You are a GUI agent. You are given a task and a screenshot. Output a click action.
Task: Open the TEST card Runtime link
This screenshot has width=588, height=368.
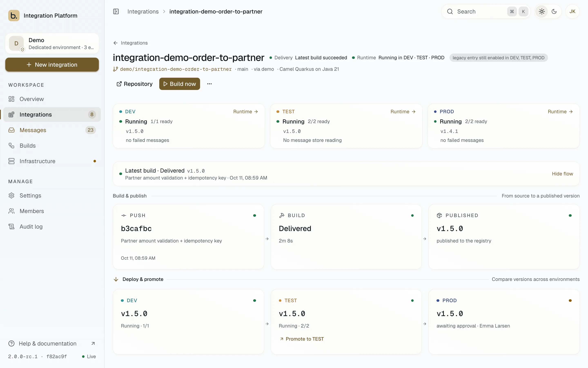[x=403, y=111]
